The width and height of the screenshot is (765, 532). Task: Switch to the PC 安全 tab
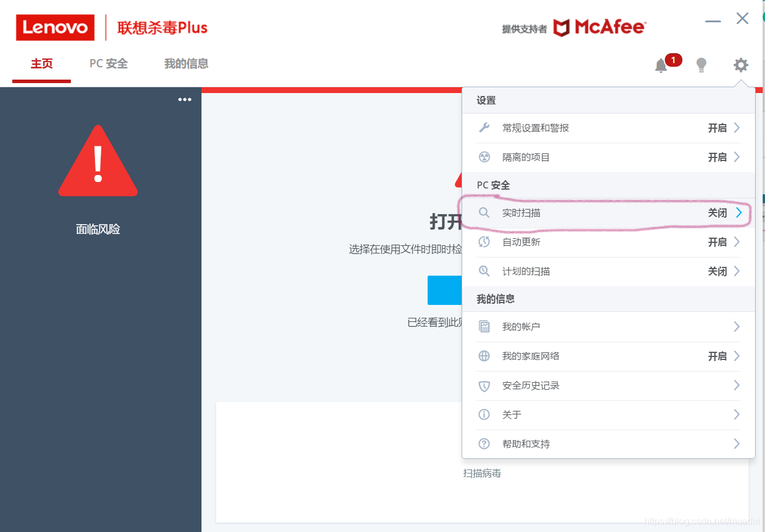(108, 64)
